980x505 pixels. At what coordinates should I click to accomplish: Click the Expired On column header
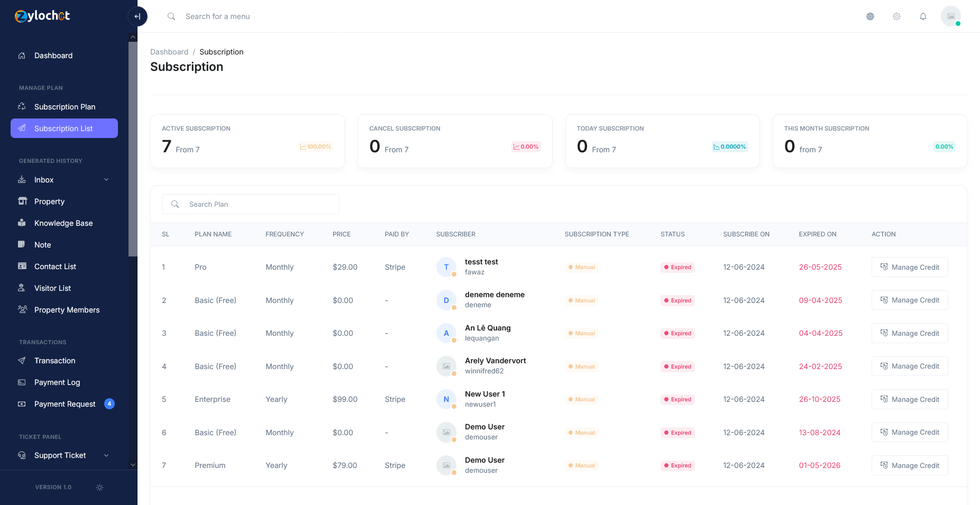click(x=818, y=234)
